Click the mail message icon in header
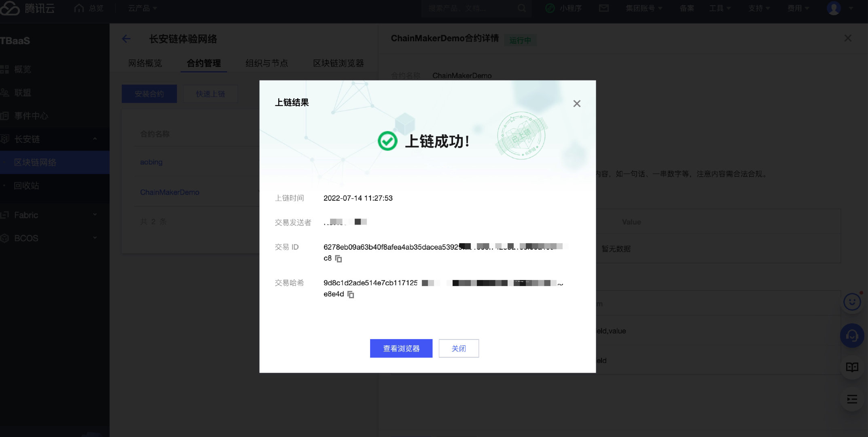Viewport: 868px width, 437px height. [603, 8]
